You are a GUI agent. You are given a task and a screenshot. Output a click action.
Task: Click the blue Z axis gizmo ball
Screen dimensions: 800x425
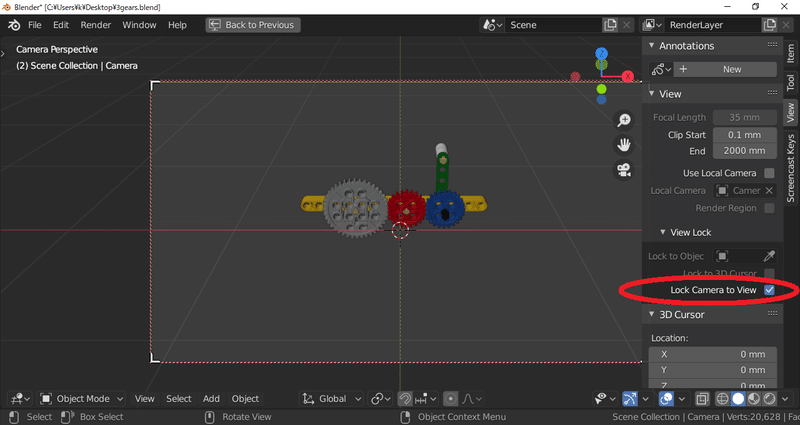[602, 54]
